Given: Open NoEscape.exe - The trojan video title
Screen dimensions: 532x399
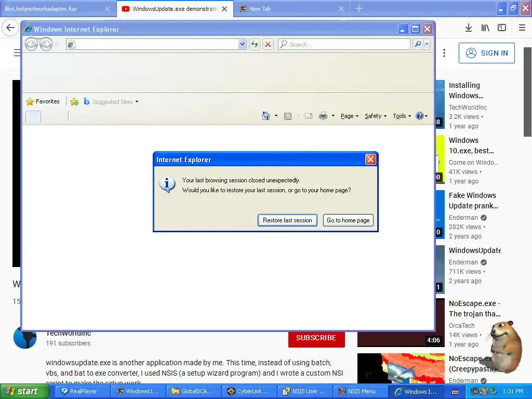Looking at the screenshot, I should tap(475, 309).
